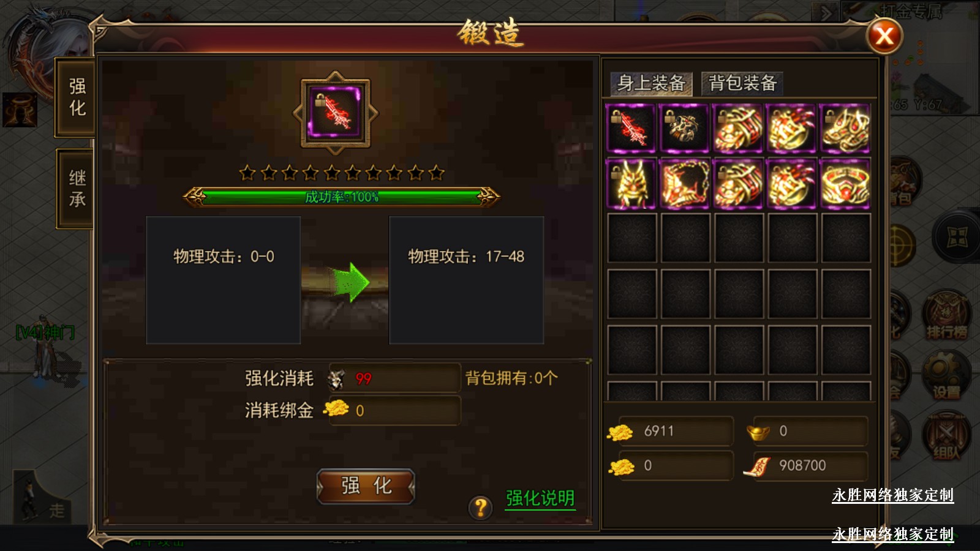980x551 pixels.
Task: Close the 锻造 forge window
Action: pos(884,36)
